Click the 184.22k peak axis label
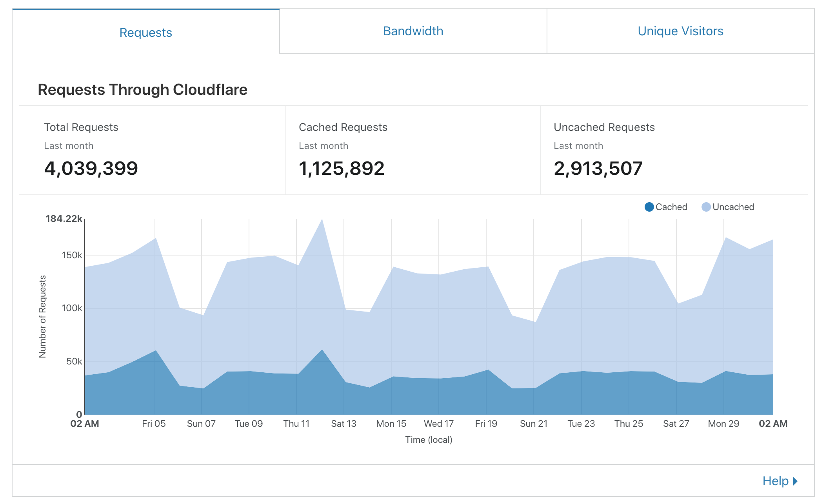Image resolution: width=825 pixels, height=504 pixels. coord(64,219)
